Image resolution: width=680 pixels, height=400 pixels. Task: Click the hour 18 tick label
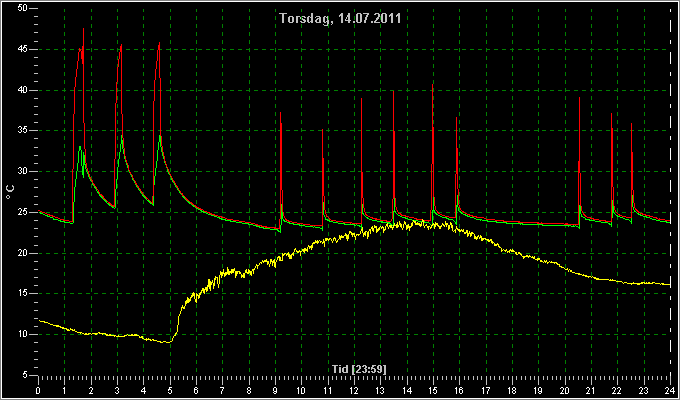click(512, 391)
